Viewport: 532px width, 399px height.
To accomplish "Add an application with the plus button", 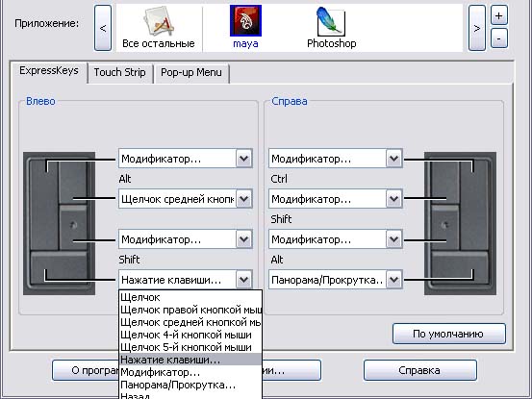I will 498,15.
